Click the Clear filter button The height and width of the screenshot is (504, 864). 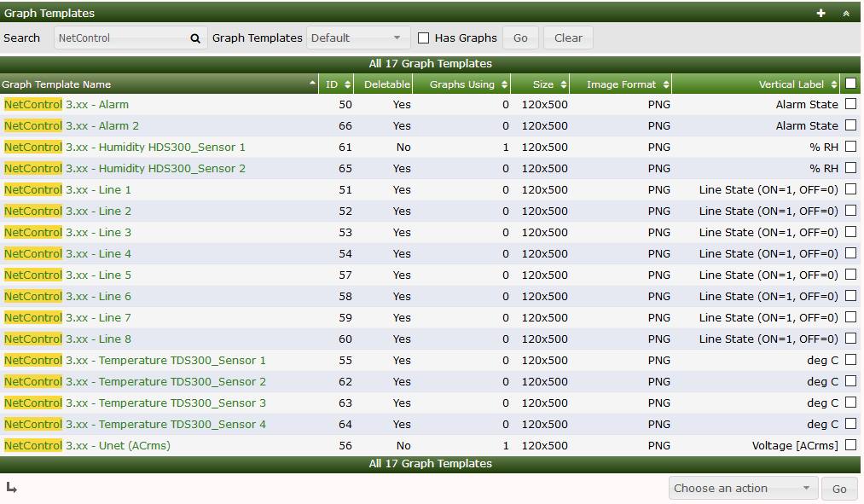[x=568, y=38]
